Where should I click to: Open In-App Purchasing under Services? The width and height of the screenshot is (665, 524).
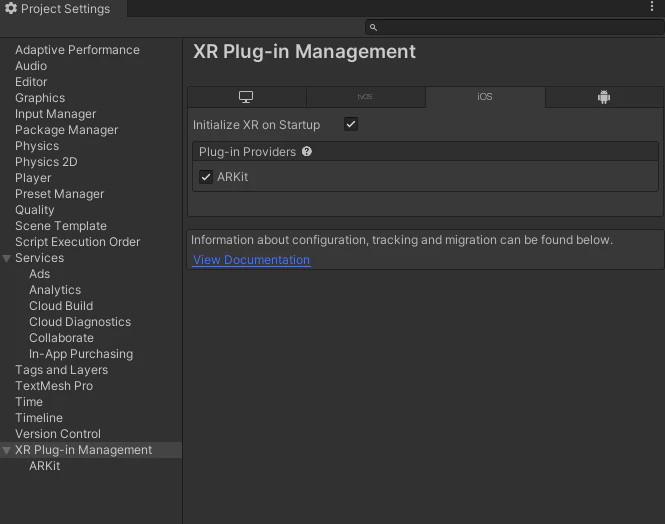coord(81,354)
